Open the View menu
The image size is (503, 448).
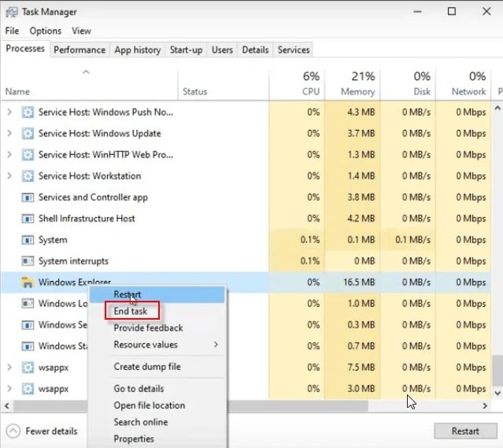[x=82, y=31]
